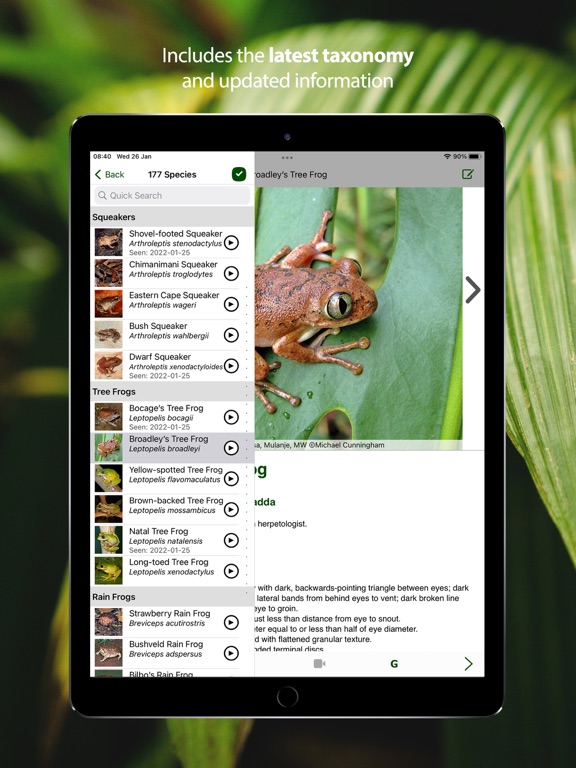Viewport: 576px width, 768px height.
Task: Open the edit note icon top right
Action: (x=468, y=174)
